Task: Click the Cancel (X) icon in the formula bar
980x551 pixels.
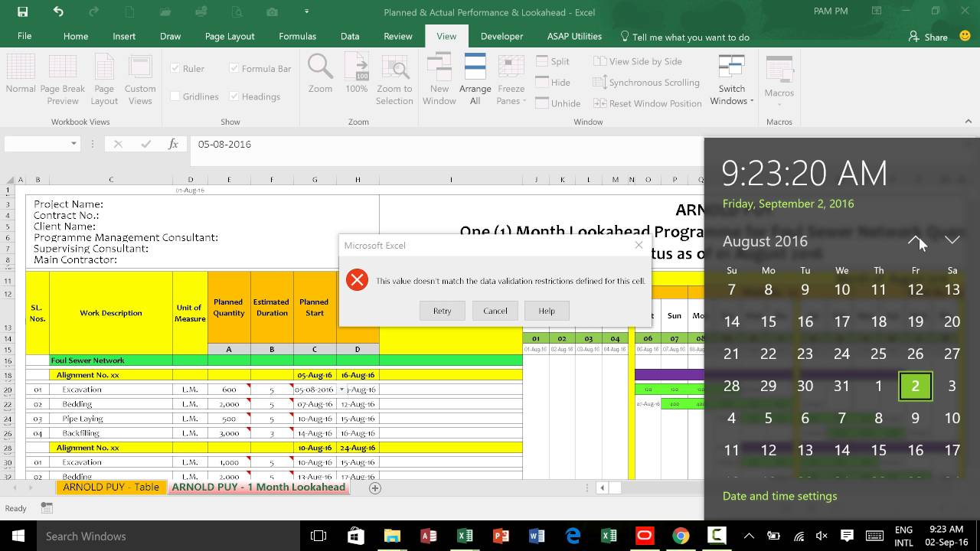Action: coord(118,144)
